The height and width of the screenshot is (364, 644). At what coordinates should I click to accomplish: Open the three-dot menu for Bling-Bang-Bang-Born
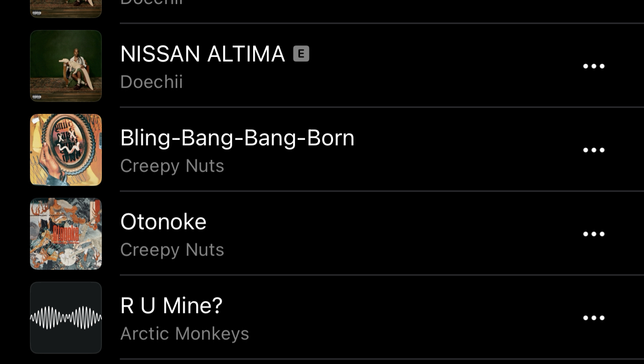[x=594, y=150]
